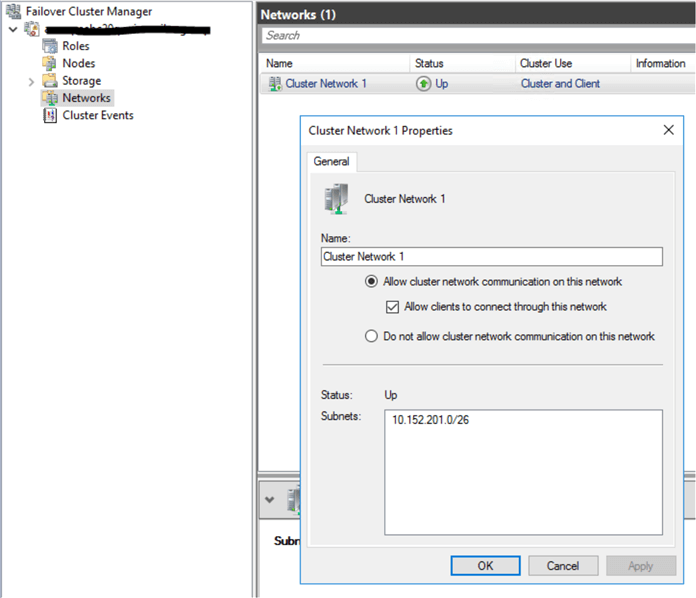
Task: Click subnet 10.152.201.0/26 entry
Action: point(431,420)
